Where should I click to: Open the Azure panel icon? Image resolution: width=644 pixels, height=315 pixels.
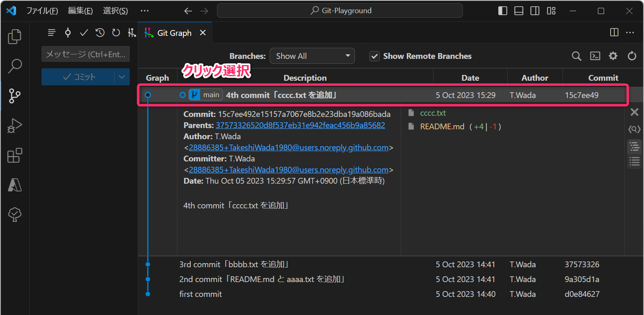pyautogui.click(x=15, y=185)
